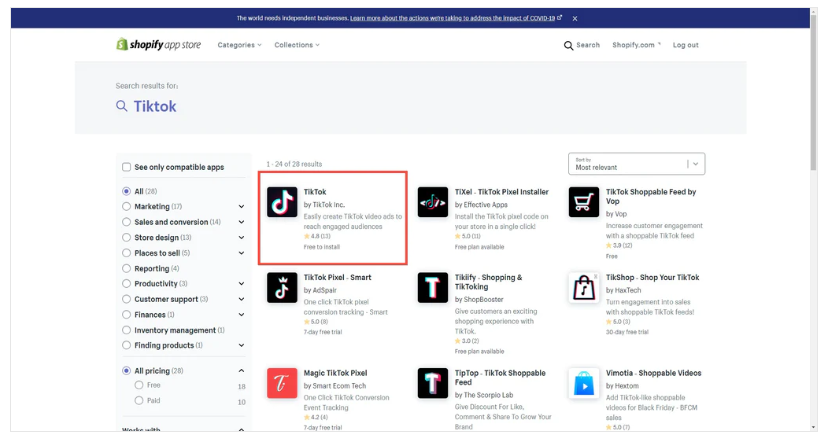Expand the Customer support chevron
Viewport: 825px width, 439px height.
click(241, 299)
